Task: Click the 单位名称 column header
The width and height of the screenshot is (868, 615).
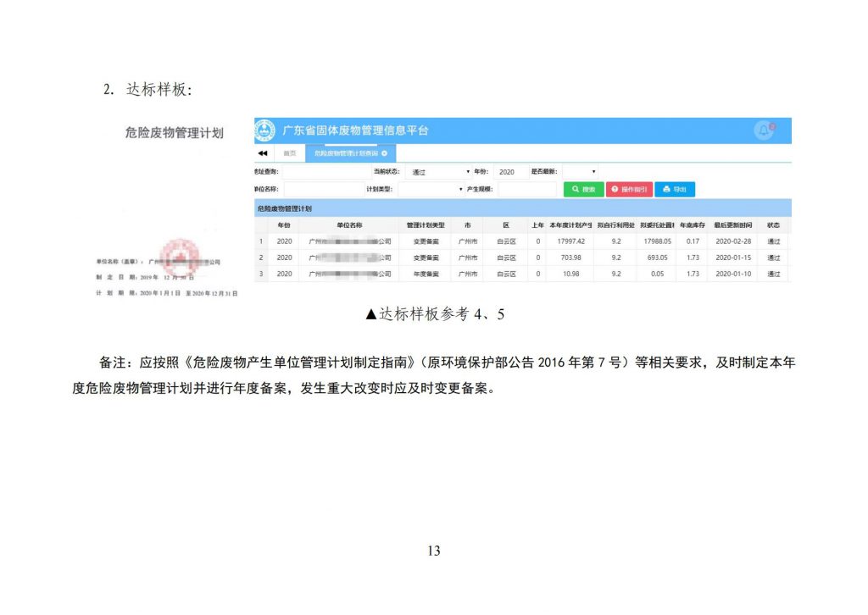Action: [x=349, y=225]
